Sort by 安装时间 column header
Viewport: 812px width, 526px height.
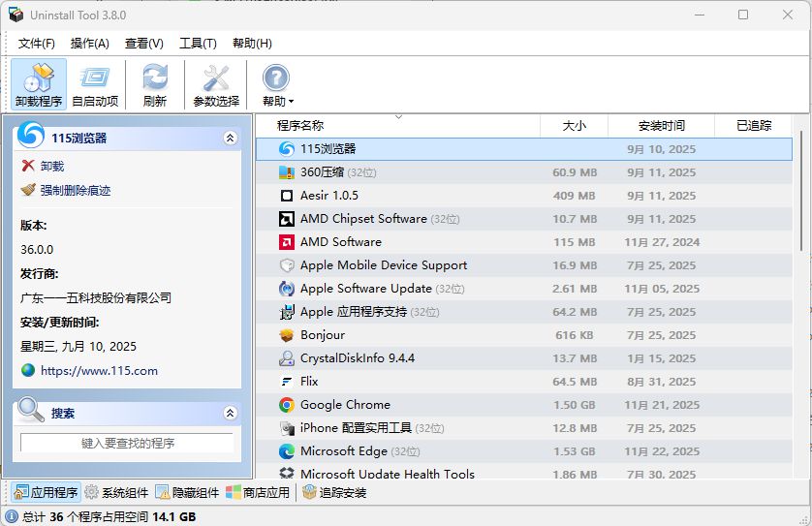click(661, 126)
